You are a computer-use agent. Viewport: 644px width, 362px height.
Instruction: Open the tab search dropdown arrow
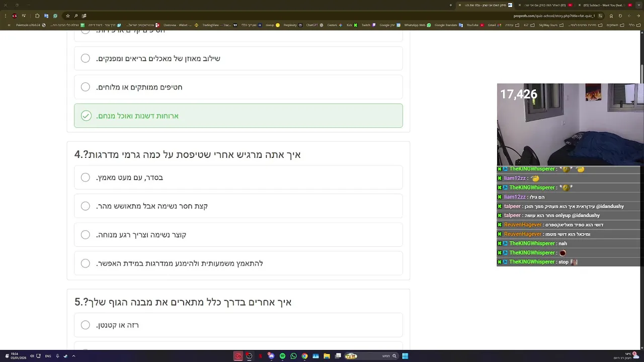638,5
